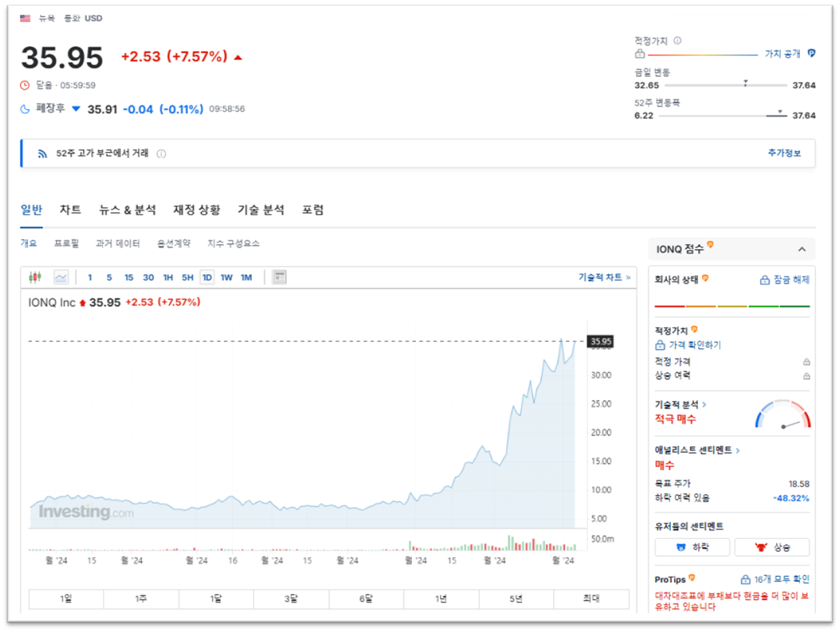The width and height of the screenshot is (840, 632).
Task: Click the 금일 변동 range slider
Action: tap(726, 85)
